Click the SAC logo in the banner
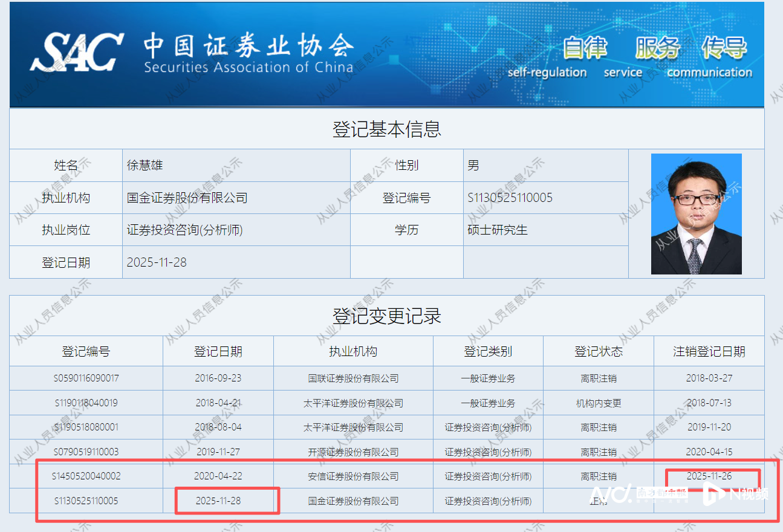 (77, 52)
